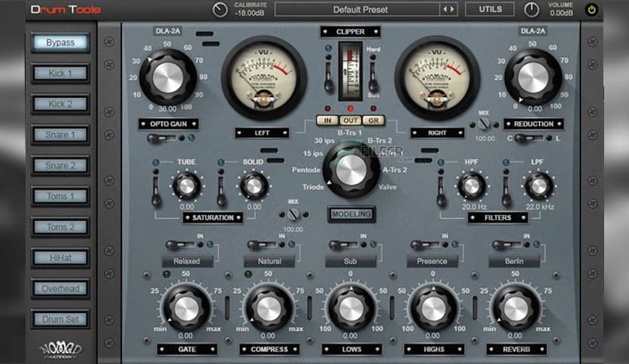Select the HiHat preset

(60, 258)
